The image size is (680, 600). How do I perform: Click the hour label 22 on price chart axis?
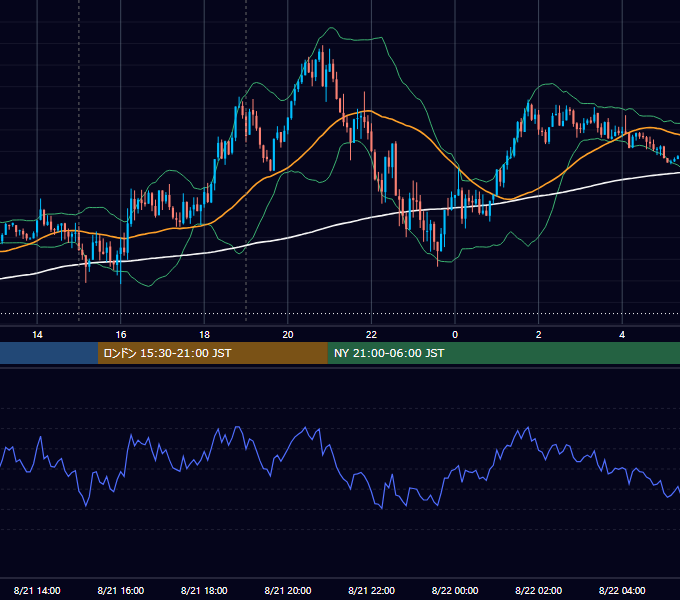click(x=371, y=335)
